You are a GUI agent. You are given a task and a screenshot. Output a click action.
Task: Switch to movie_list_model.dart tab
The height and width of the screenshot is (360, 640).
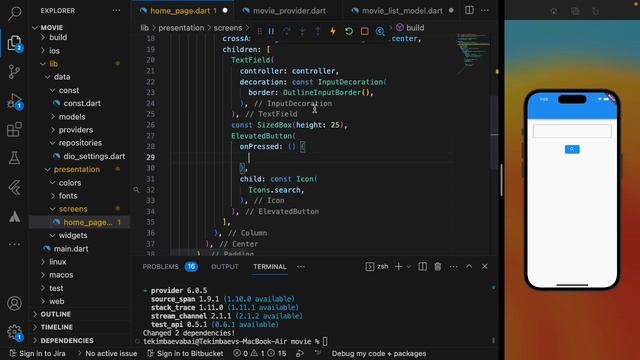[x=402, y=11]
